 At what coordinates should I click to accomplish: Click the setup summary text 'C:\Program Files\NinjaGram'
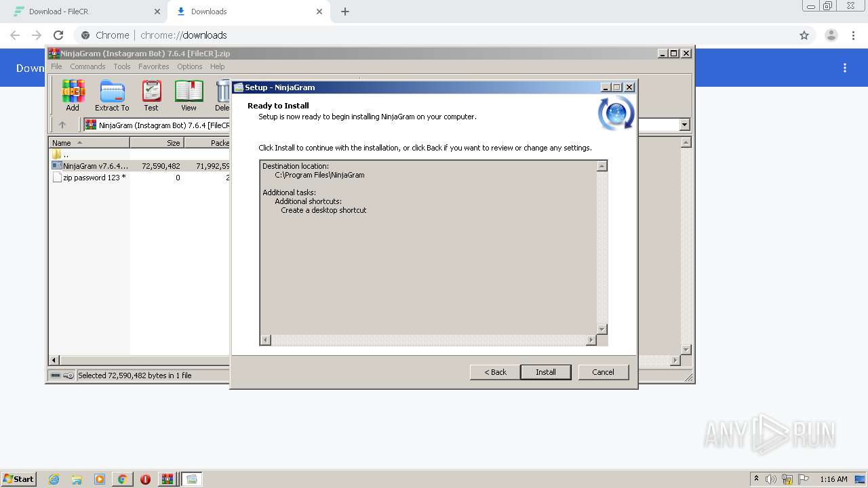[x=319, y=175]
